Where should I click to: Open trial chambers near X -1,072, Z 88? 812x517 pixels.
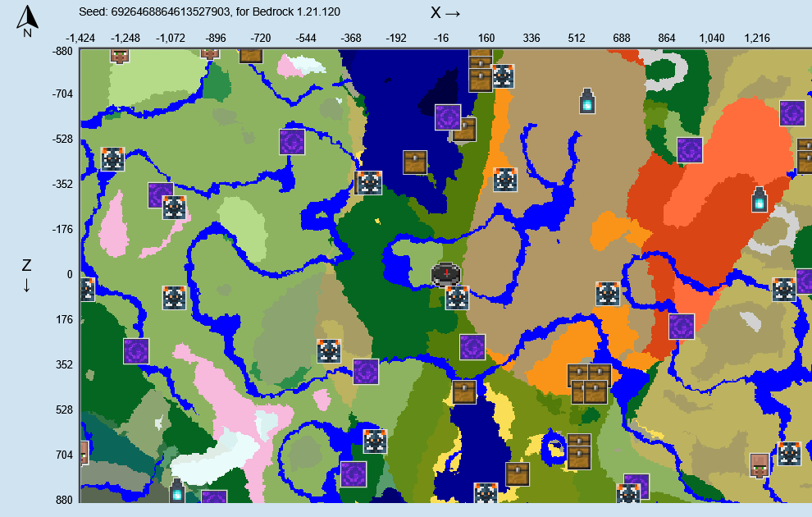(x=174, y=297)
